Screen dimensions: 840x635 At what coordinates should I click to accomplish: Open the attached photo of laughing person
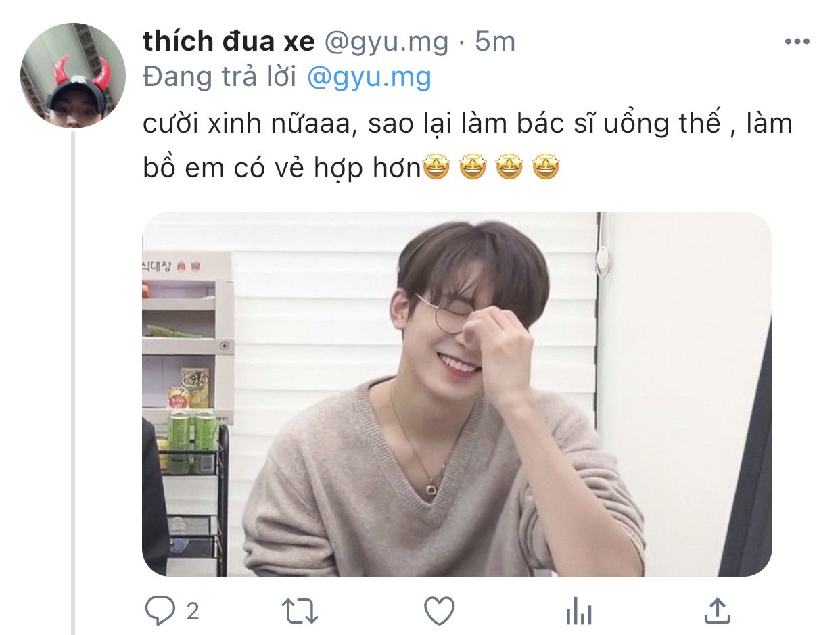pos(457,394)
